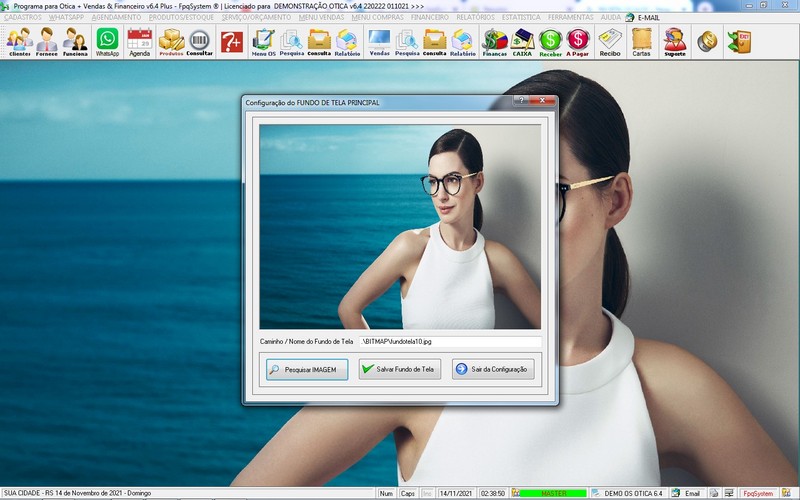Click the E-MAIL menu item
The image size is (800, 500).
643,17
